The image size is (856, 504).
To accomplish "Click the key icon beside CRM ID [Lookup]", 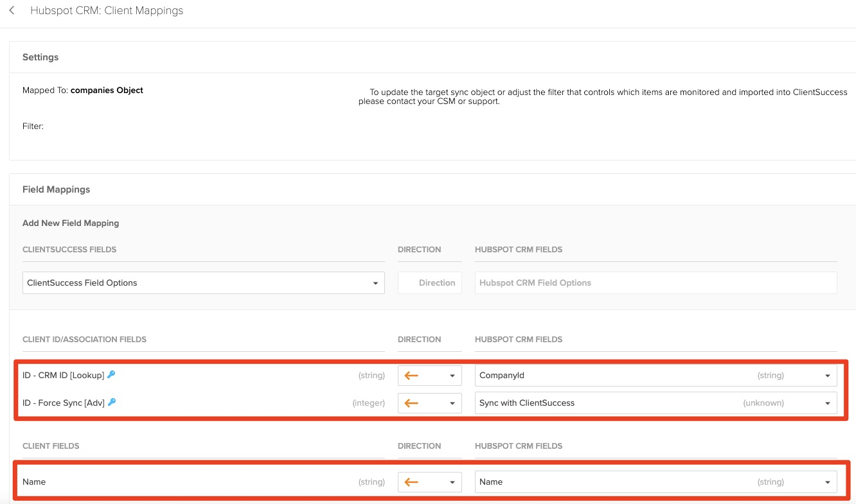I will pos(111,374).
